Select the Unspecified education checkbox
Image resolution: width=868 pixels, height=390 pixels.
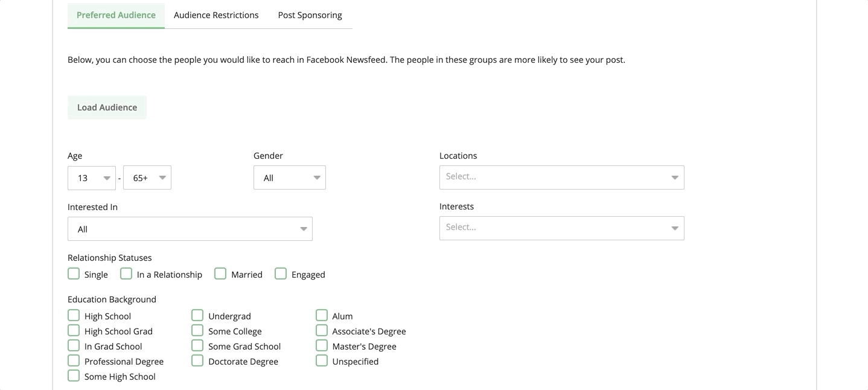321,360
